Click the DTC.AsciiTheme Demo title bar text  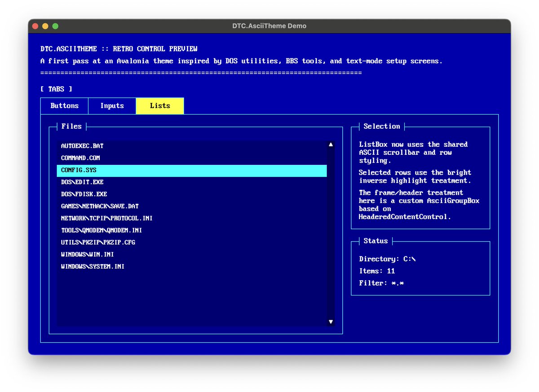coord(269,26)
